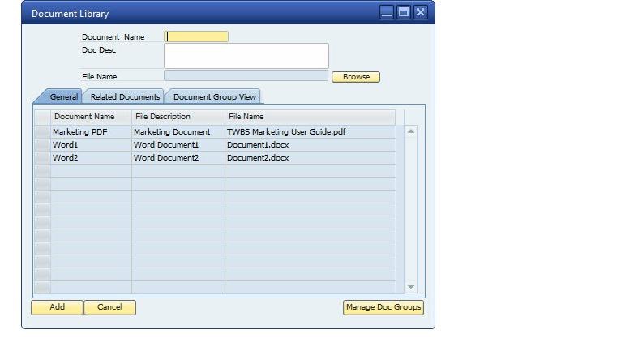
Task: Select the Marketing PDF document name cell
Action: [x=91, y=132]
